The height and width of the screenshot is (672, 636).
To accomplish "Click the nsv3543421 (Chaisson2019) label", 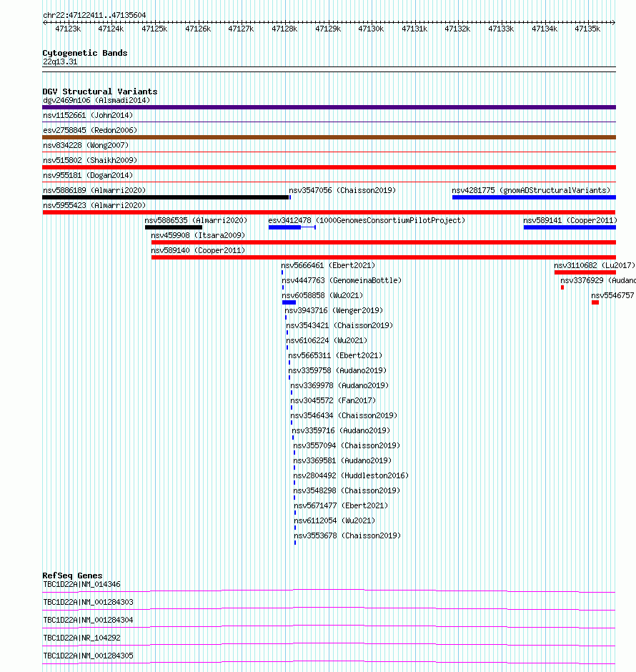I will click(339, 325).
